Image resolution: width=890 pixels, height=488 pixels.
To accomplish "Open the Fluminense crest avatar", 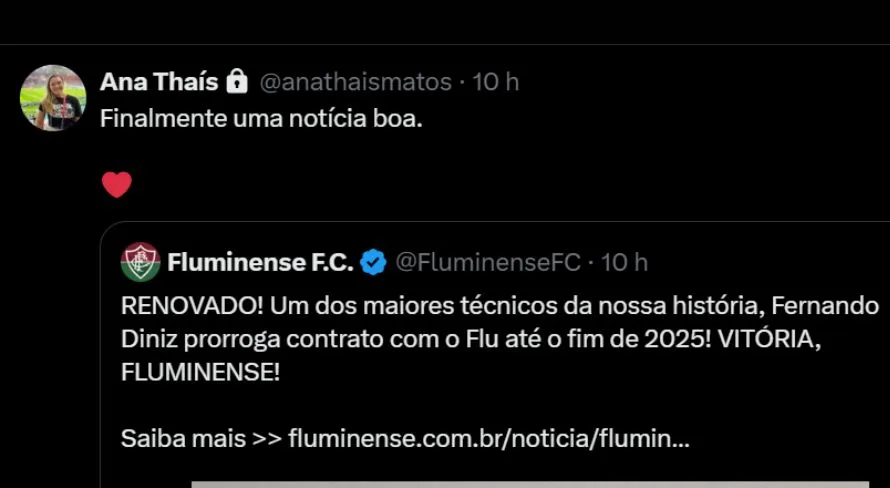I will pos(140,262).
